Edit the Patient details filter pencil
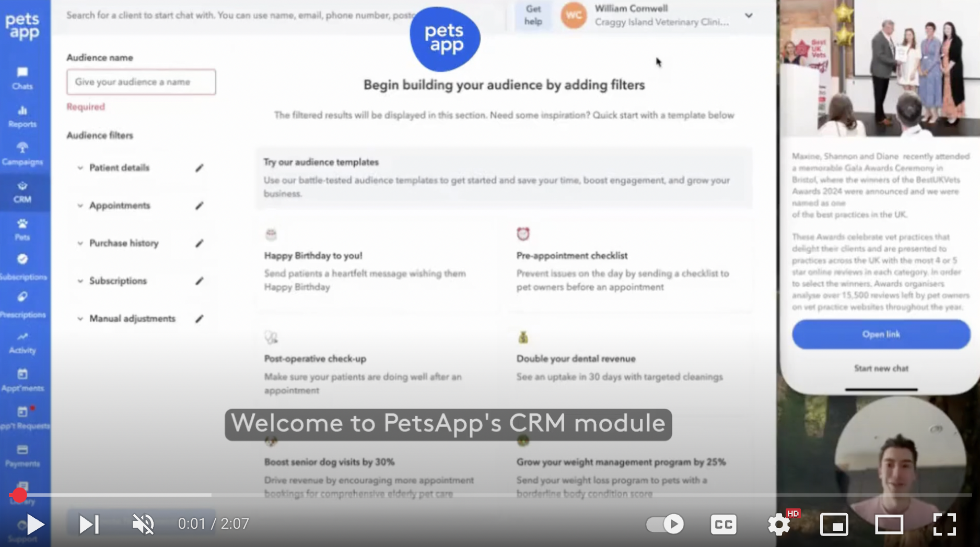 click(200, 168)
